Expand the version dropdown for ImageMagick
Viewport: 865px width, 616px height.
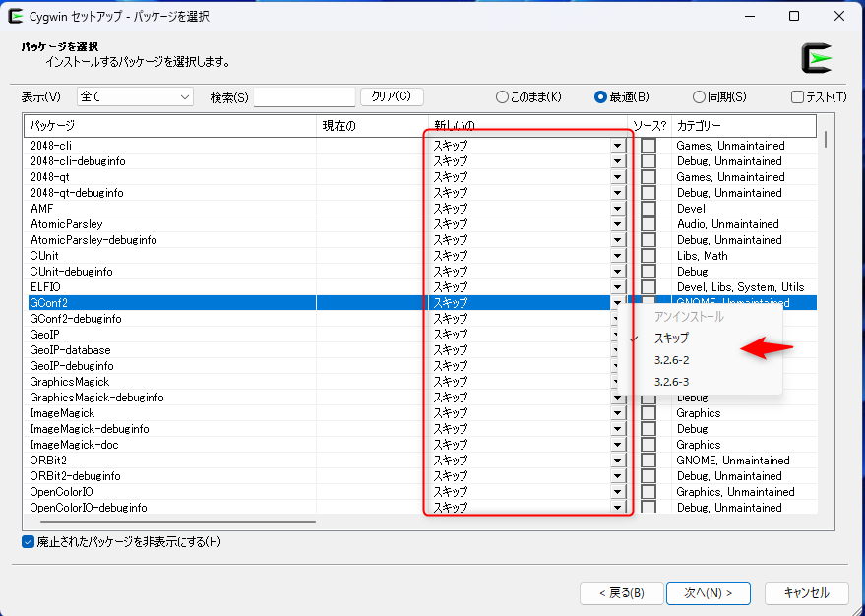618,413
